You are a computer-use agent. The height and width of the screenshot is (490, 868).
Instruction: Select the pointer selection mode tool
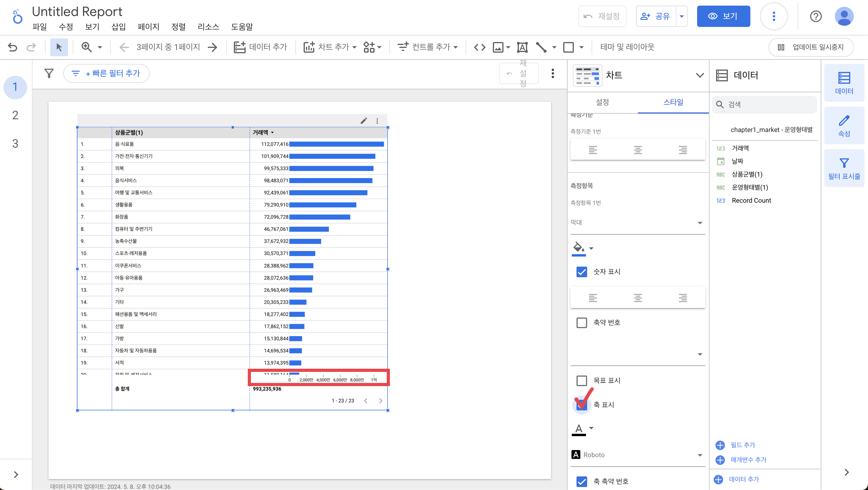pyautogui.click(x=59, y=47)
